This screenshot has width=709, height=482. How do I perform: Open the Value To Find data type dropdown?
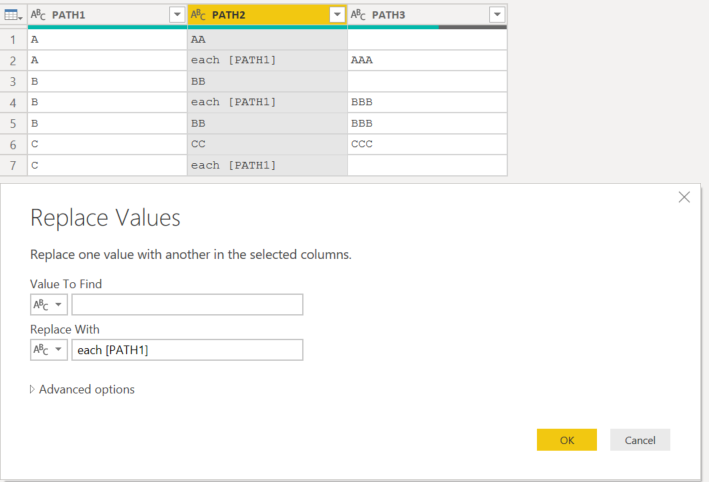tap(48, 305)
